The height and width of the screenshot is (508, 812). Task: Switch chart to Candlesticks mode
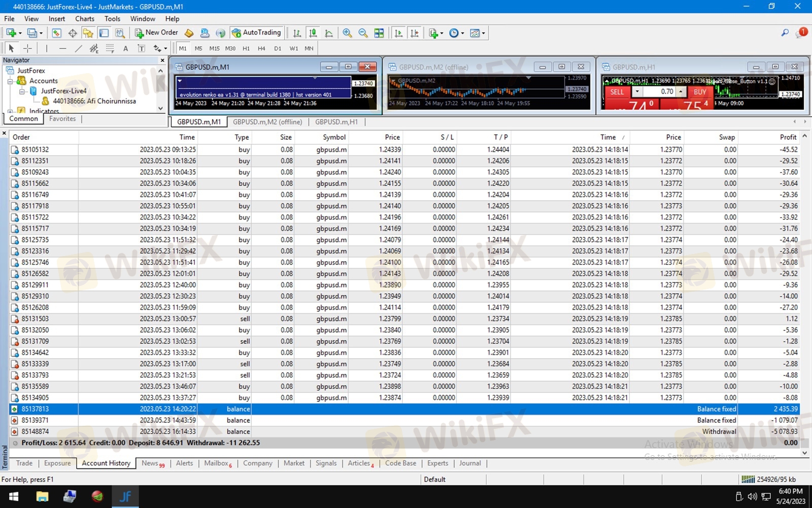[x=313, y=33]
